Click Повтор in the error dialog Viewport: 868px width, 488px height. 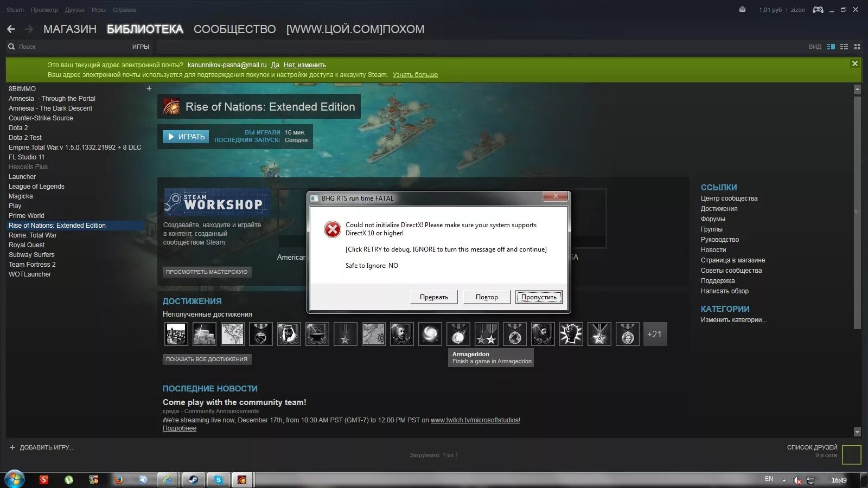click(x=487, y=297)
